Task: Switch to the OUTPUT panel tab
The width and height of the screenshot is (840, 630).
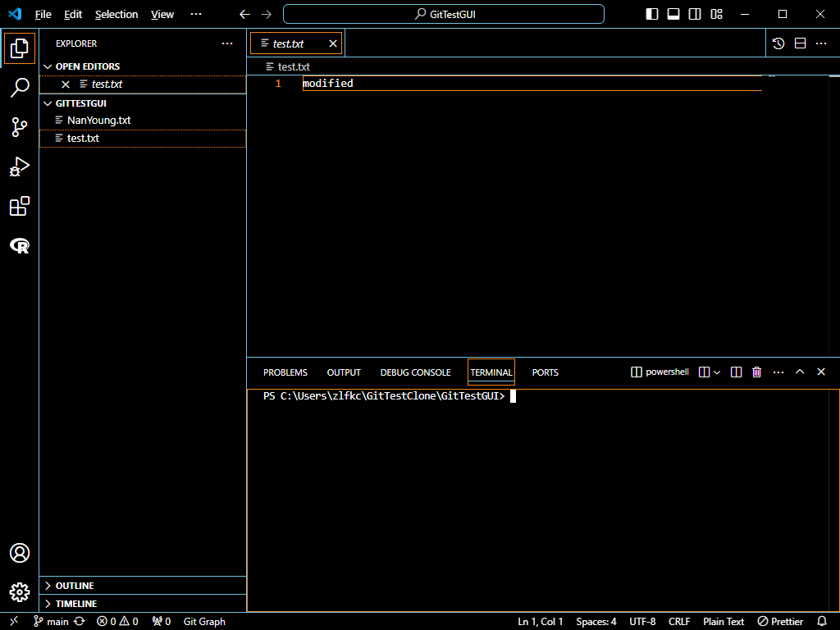Action: [x=344, y=372]
